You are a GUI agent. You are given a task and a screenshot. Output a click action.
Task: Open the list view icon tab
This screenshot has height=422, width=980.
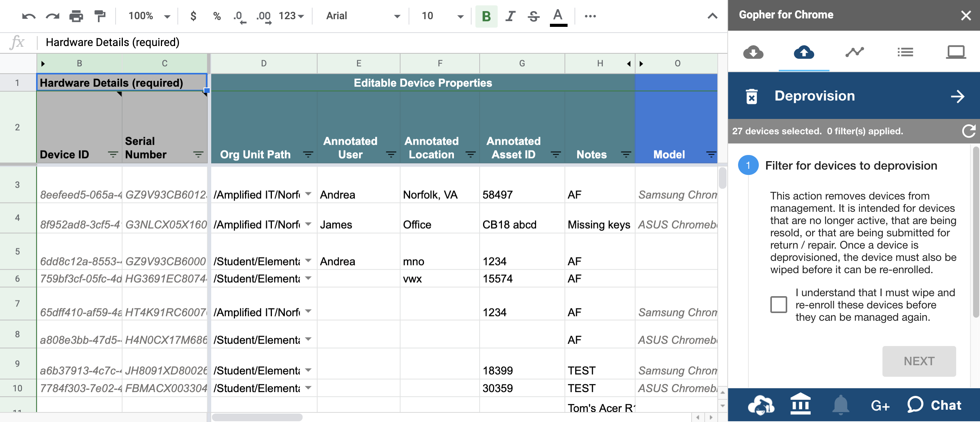905,52
